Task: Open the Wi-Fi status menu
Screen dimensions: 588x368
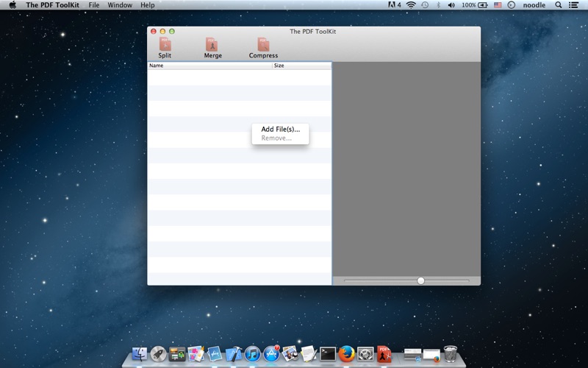Action: 411,5
